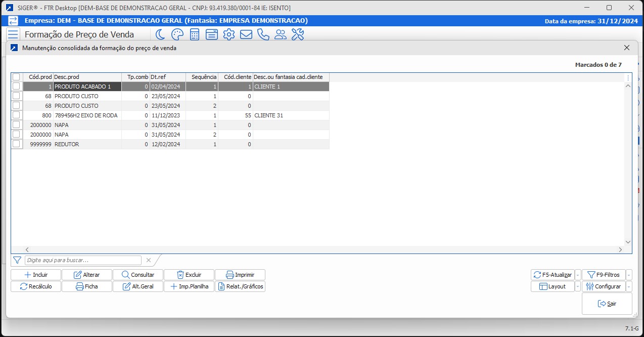Open Relat./Gráficos button
Image resolution: width=644 pixels, height=337 pixels.
(240, 286)
